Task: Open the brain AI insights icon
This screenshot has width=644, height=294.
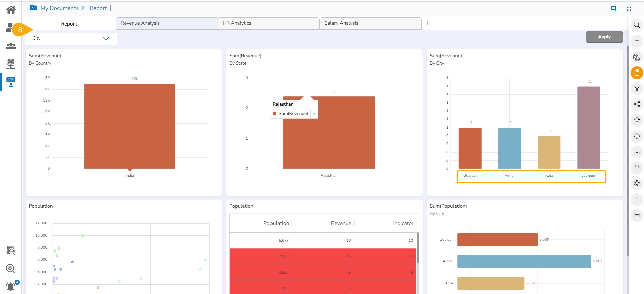Action: pos(637,57)
